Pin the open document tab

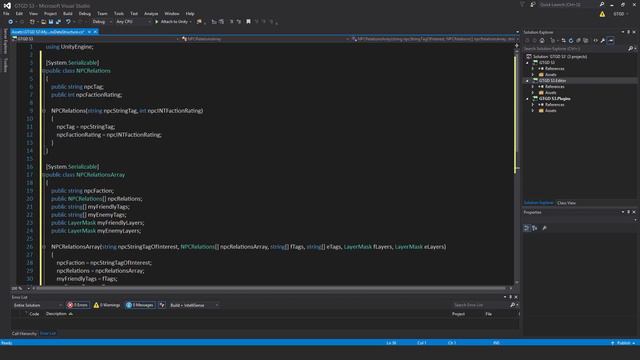[x=89, y=32]
